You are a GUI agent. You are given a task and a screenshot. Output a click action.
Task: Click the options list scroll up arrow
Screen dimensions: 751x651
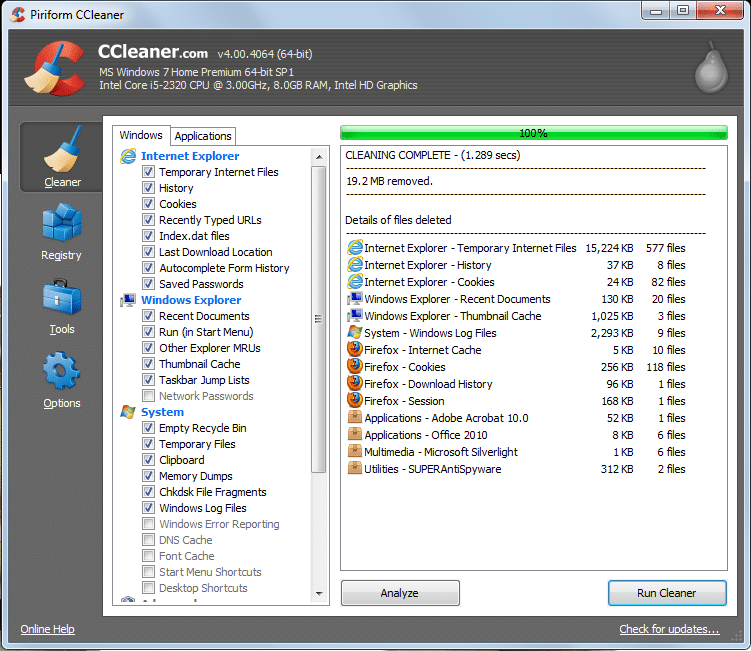pyautogui.click(x=319, y=157)
